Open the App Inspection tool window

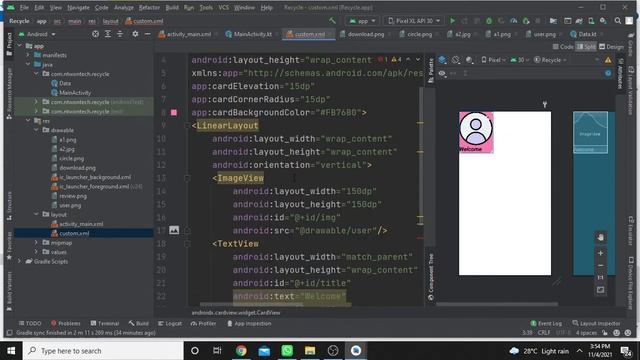point(249,323)
